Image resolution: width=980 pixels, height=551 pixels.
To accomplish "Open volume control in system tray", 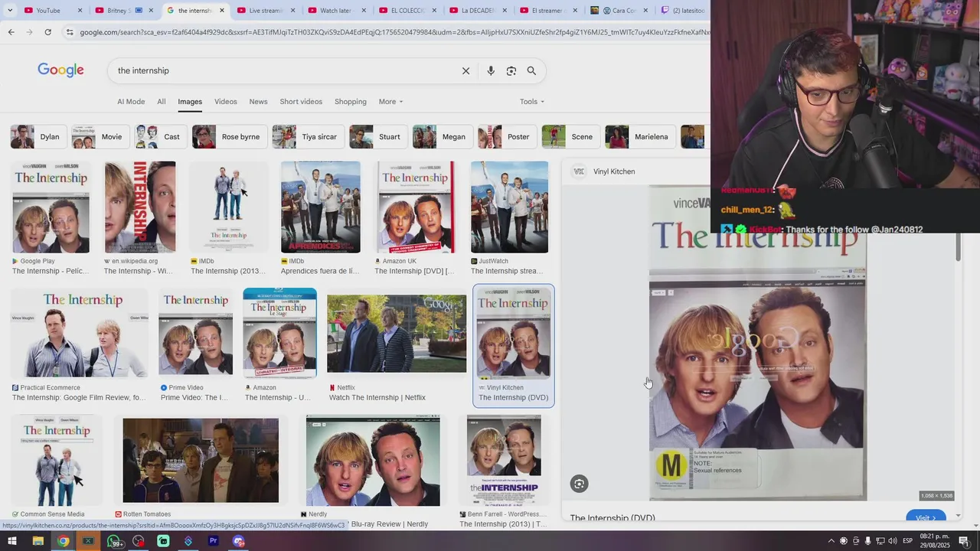I will [893, 541].
